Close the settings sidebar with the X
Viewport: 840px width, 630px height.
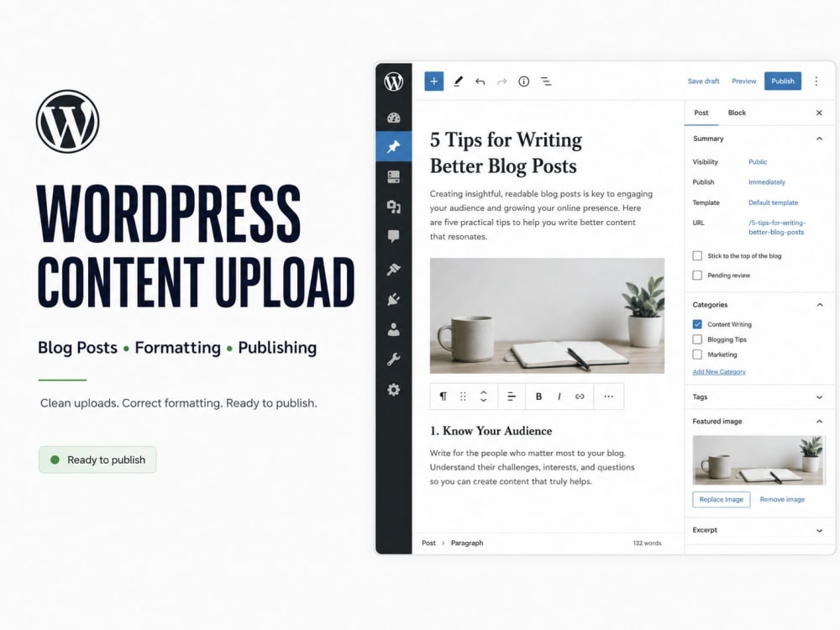819,113
